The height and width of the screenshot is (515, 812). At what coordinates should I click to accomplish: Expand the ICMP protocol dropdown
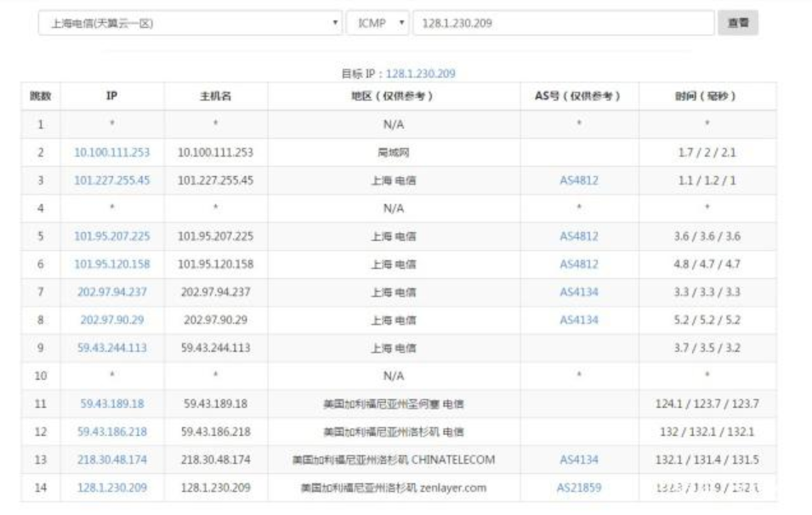378,24
